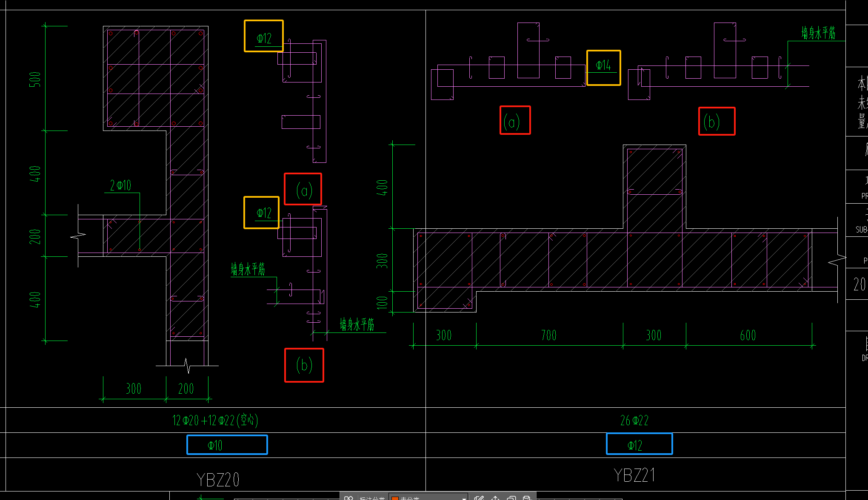The width and height of the screenshot is (868, 500).
Task: Click the 200 horizontal dimension under YBZ20
Action: tap(186, 388)
